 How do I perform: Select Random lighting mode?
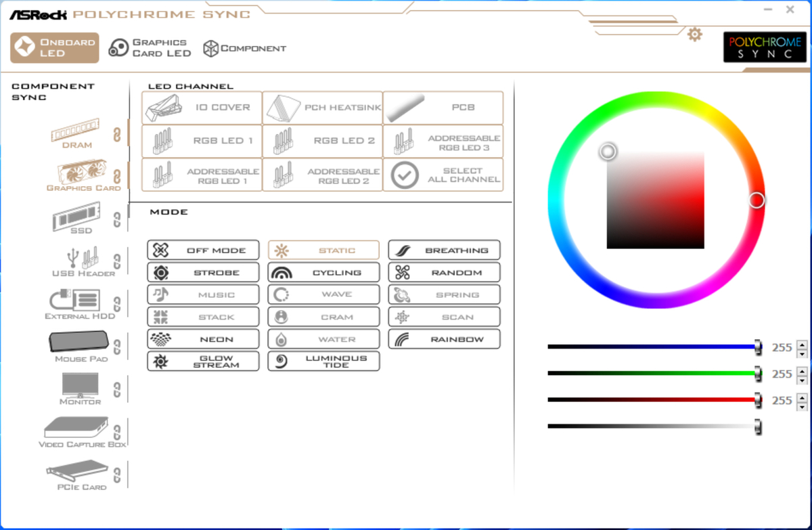[444, 272]
